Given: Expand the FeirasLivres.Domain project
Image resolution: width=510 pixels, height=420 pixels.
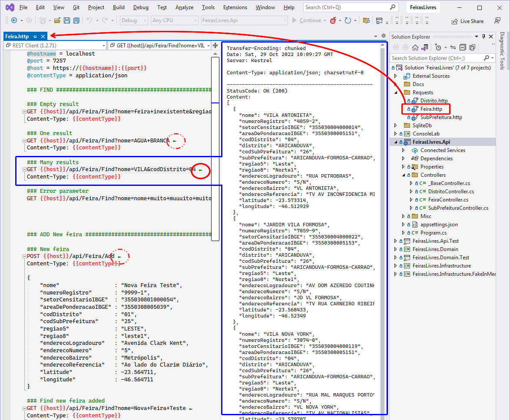Looking at the screenshot, I should (395, 249).
